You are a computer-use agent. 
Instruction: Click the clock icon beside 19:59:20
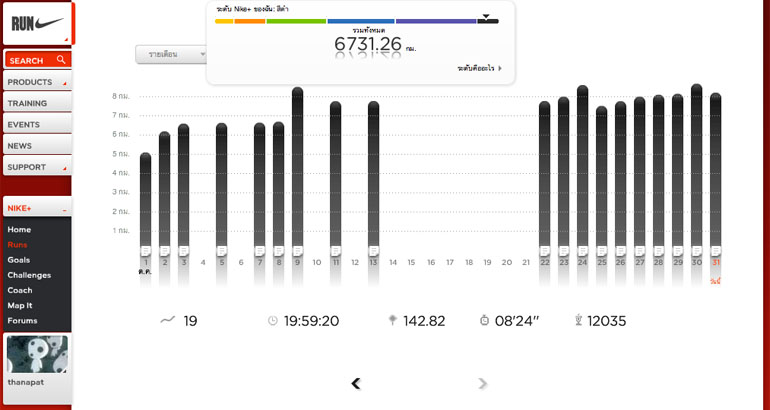pos(272,321)
